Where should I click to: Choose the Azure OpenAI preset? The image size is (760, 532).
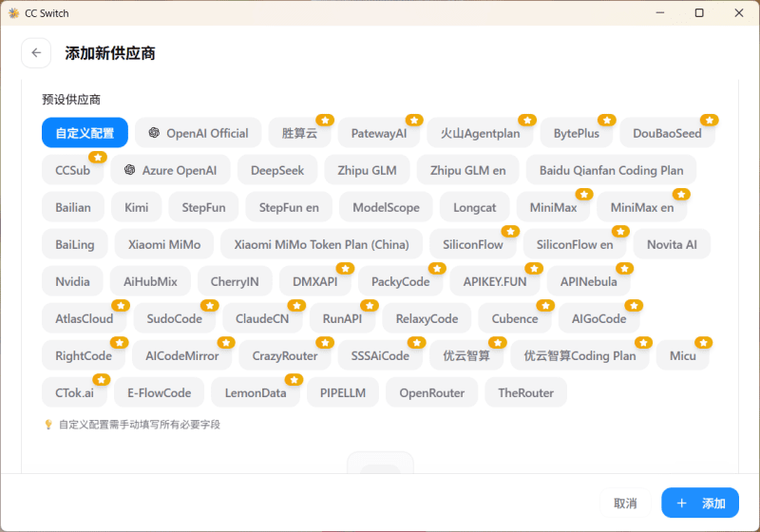171,170
